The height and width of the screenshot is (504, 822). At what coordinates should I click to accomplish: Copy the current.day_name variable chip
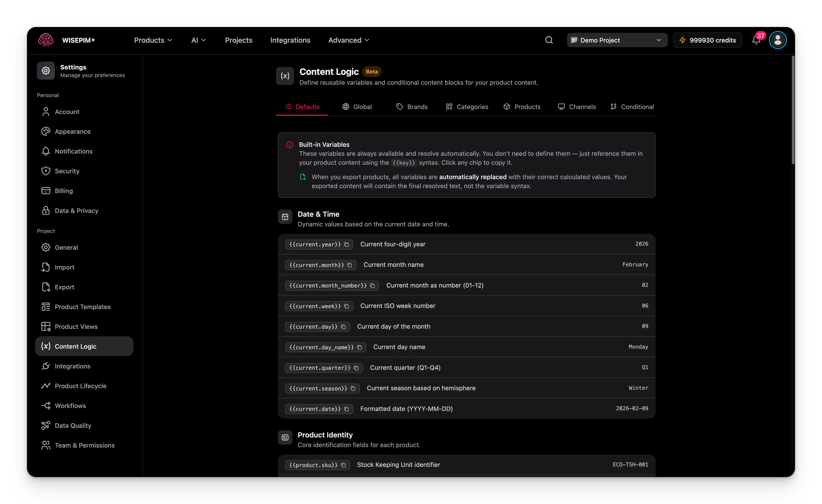tap(325, 347)
